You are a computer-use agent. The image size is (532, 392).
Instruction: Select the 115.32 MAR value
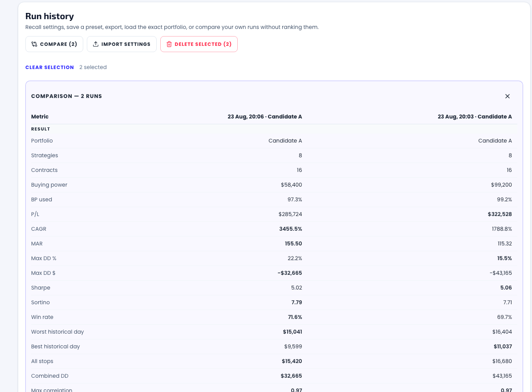point(504,244)
